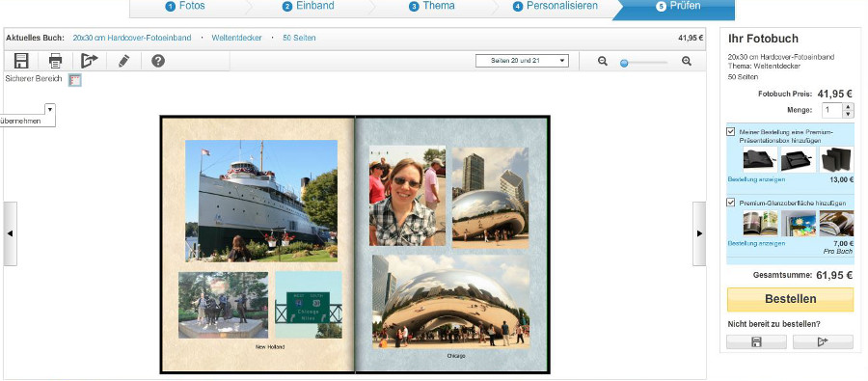Click the zoom out magnifier

[x=603, y=62]
